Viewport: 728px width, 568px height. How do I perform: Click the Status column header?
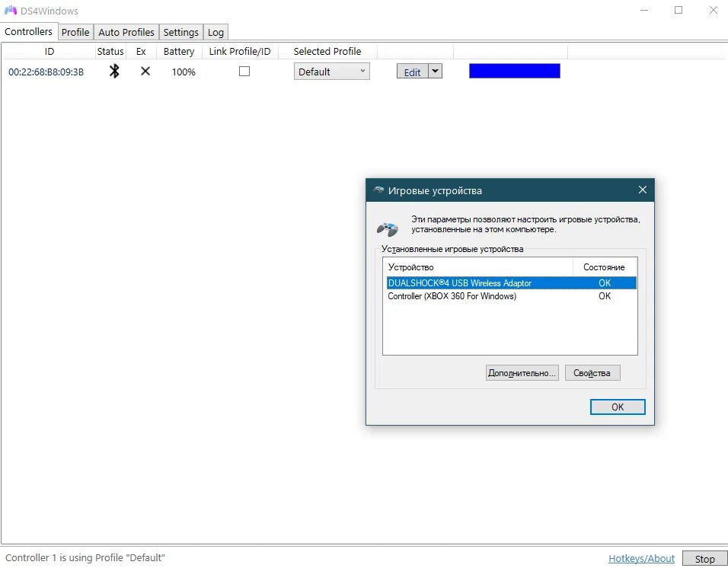tap(110, 52)
